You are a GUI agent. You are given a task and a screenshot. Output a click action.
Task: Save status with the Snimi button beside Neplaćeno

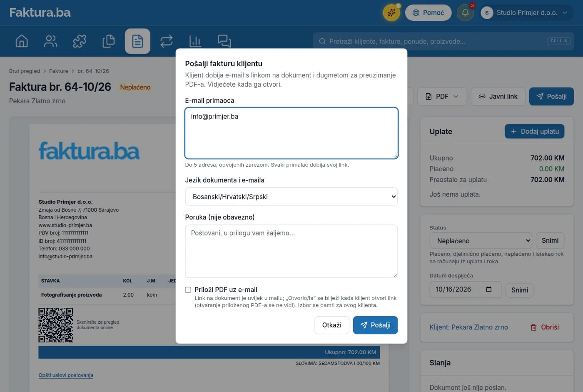click(x=550, y=241)
